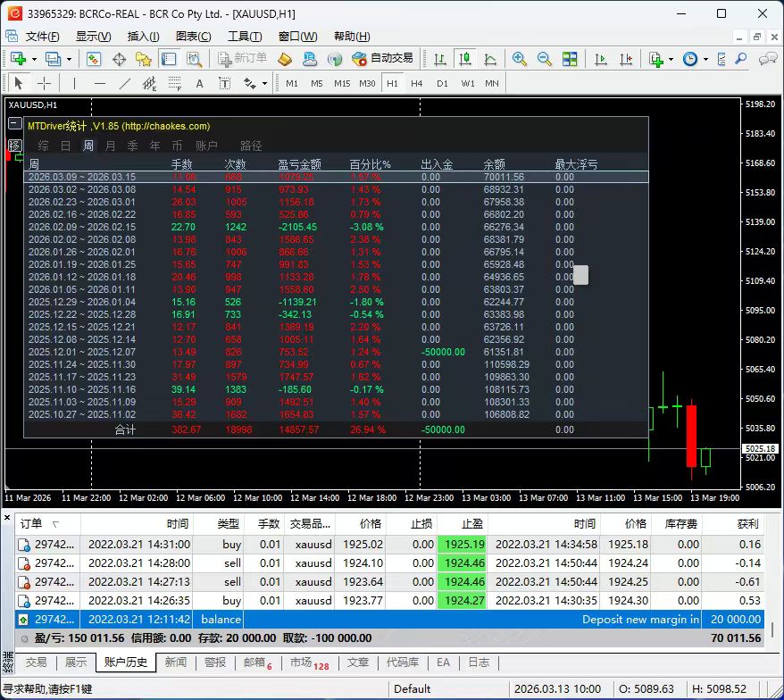Screen dimensions: 784x700
Task: Select the crosshair cursor tool
Action: pos(43,83)
